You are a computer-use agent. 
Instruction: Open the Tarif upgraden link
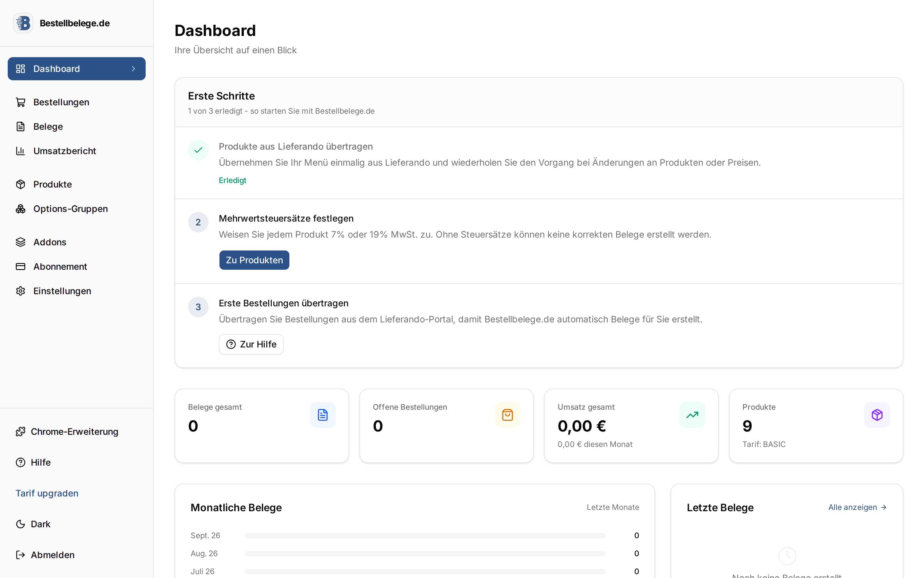point(47,493)
